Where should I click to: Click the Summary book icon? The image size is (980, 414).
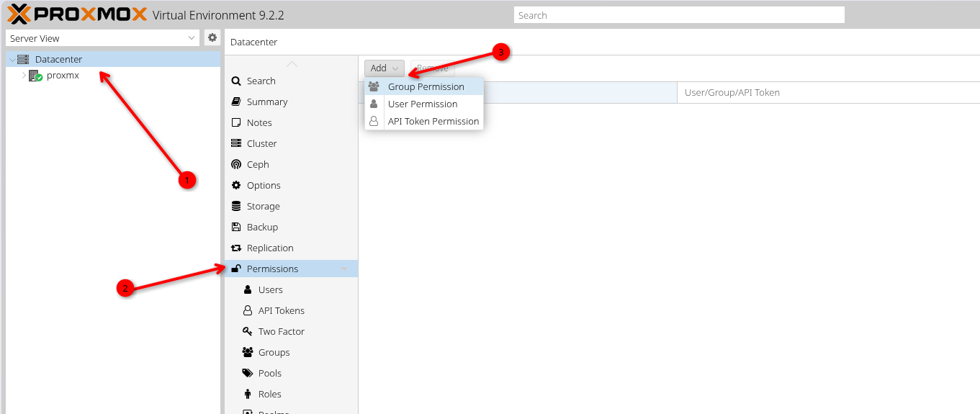235,102
